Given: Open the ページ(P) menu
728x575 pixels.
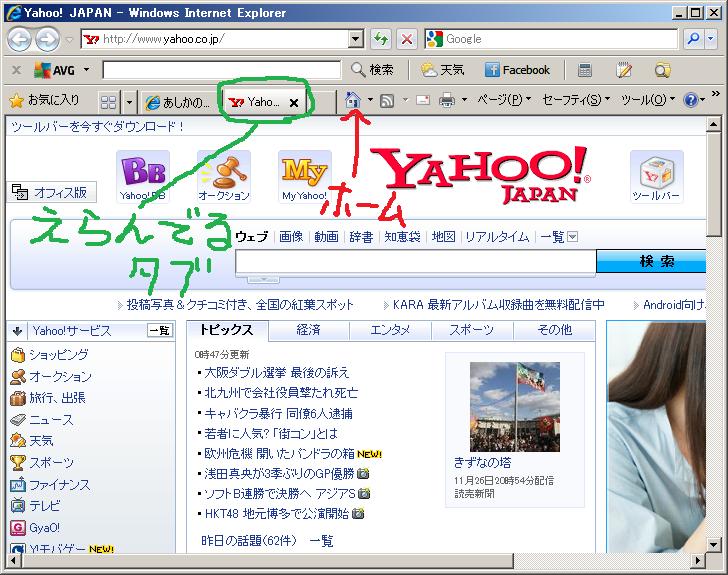Looking at the screenshot, I should tap(504, 100).
